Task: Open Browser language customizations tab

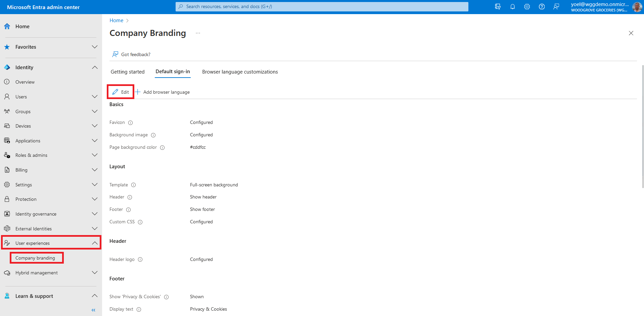Action: tap(240, 72)
